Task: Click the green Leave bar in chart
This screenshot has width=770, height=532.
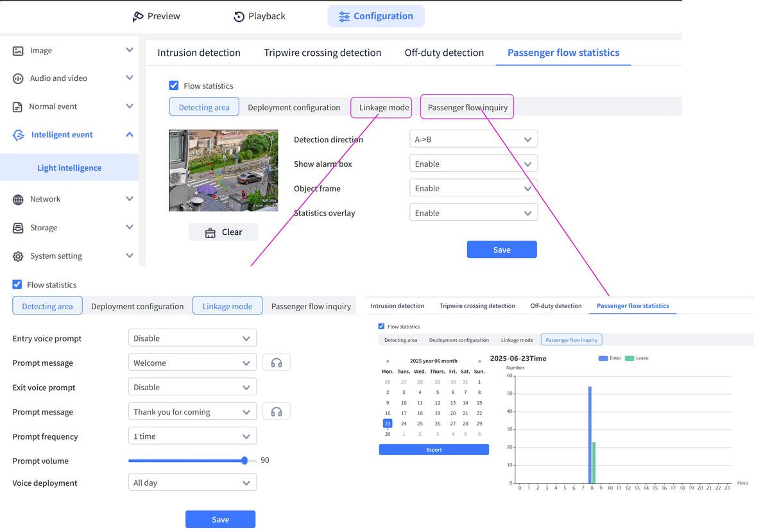Action: [x=594, y=462]
